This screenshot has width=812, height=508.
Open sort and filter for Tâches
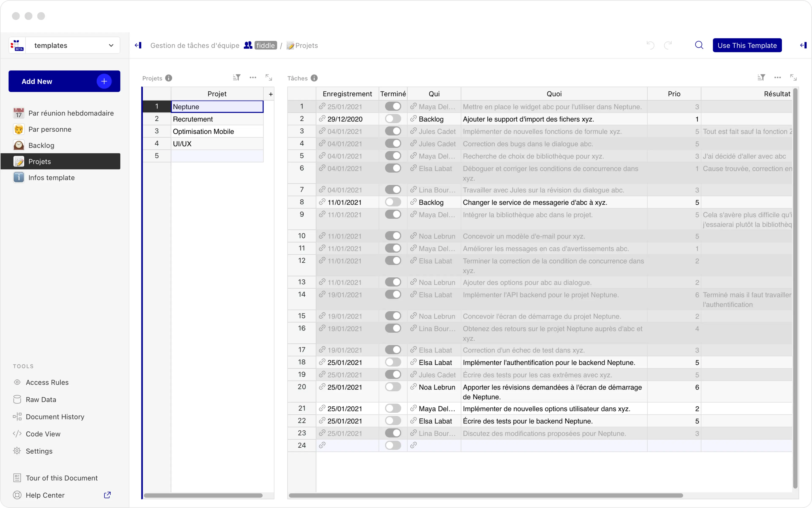click(x=761, y=78)
